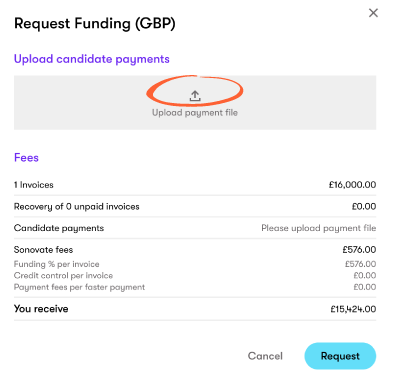Click the Request Funding (GBP) title

95,24
